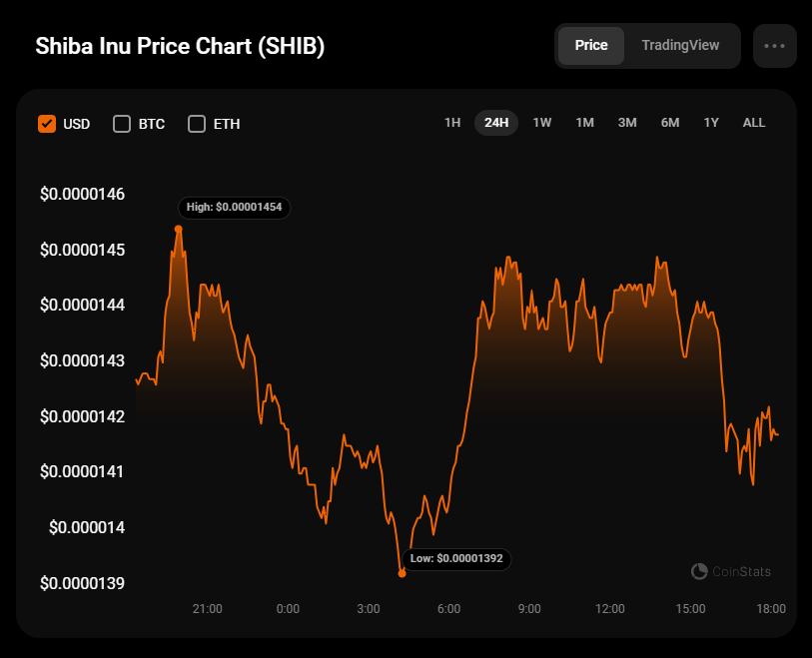Enable the ETH currency checkbox
Image resolution: width=812 pixels, height=658 pixels.
(197, 124)
